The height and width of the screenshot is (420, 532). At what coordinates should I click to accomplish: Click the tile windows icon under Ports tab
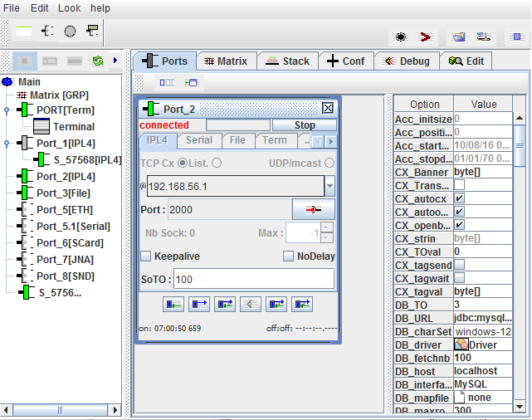(167, 82)
